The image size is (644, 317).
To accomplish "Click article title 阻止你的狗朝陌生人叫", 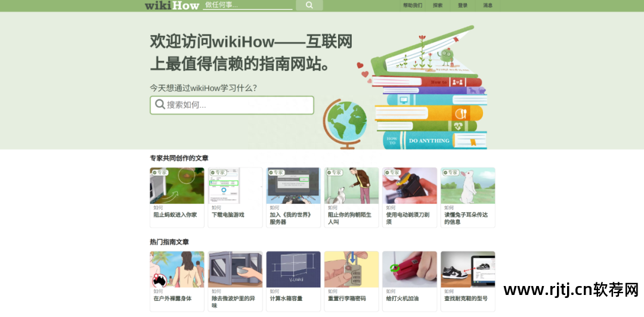I will (x=349, y=219).
